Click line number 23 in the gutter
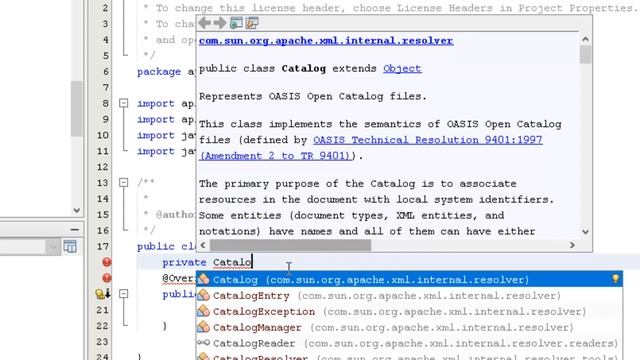640x360 pixels. tap(103, 342)
